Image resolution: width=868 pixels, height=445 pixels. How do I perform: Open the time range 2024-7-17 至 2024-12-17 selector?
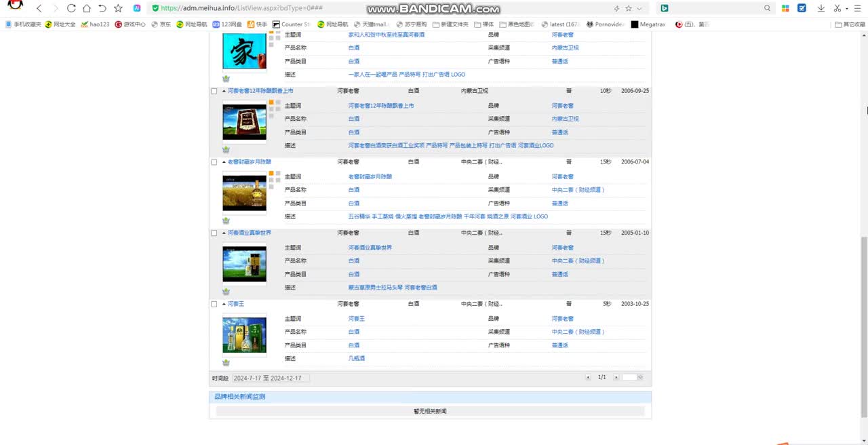[x=271, y=378]
